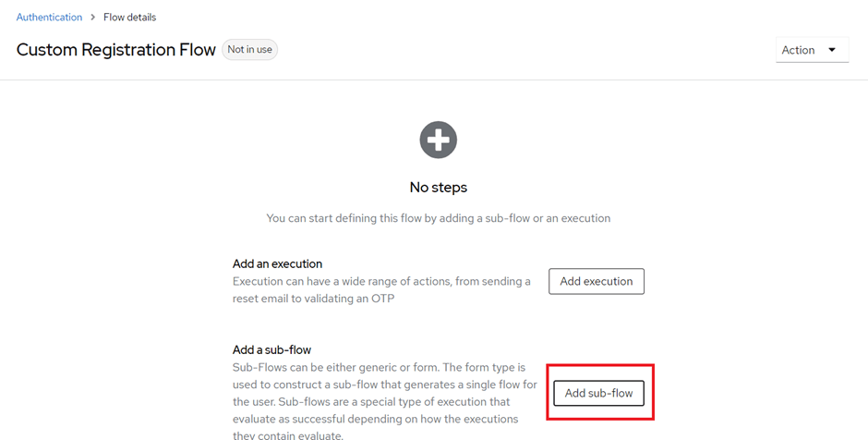Select the Flow details breadcrumb item

pos(129,18)
